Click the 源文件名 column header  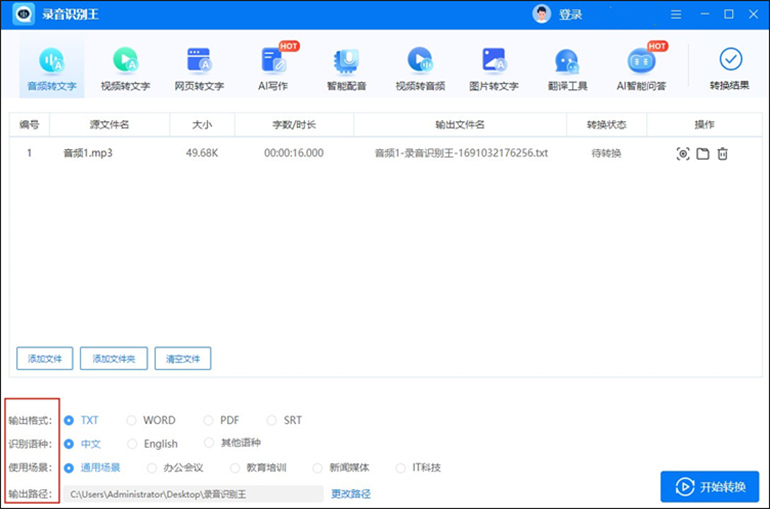click(x=109, y=125)
